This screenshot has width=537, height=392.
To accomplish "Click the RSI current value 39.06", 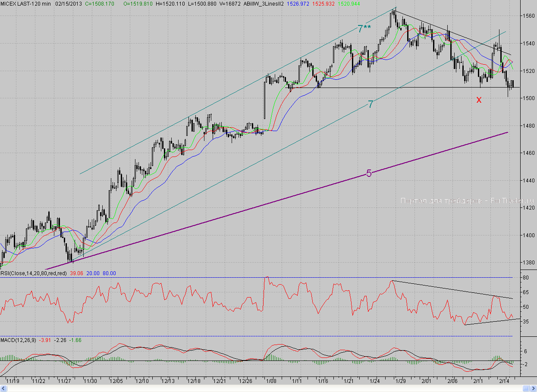I will click(x=75, y=273).
